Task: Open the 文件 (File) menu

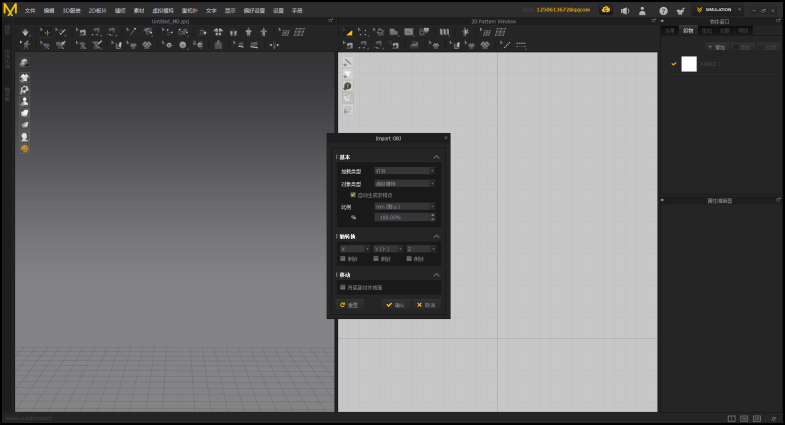Action: tap(29, 10)
